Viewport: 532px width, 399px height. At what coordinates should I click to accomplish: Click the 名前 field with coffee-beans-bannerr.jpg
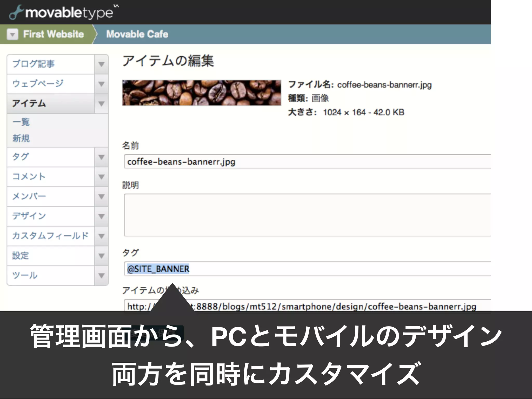click(308, 162)
